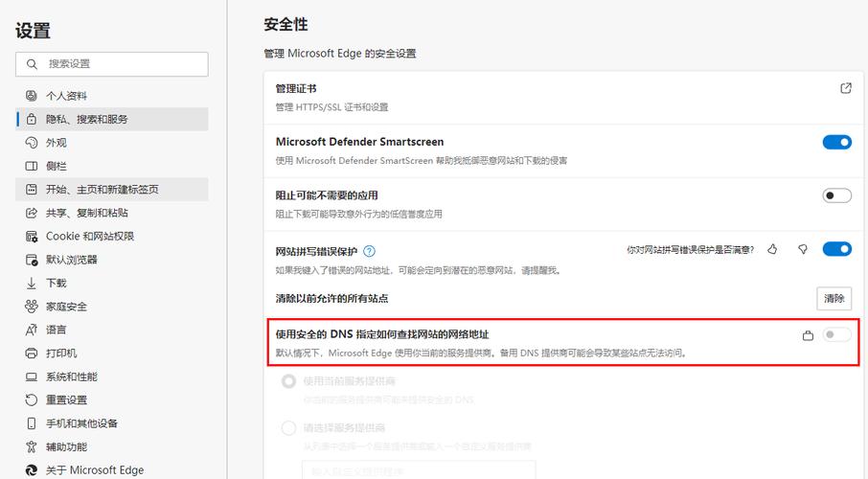
Task: Click the 默认浏览器 icon
Action: tap(32, 260)
